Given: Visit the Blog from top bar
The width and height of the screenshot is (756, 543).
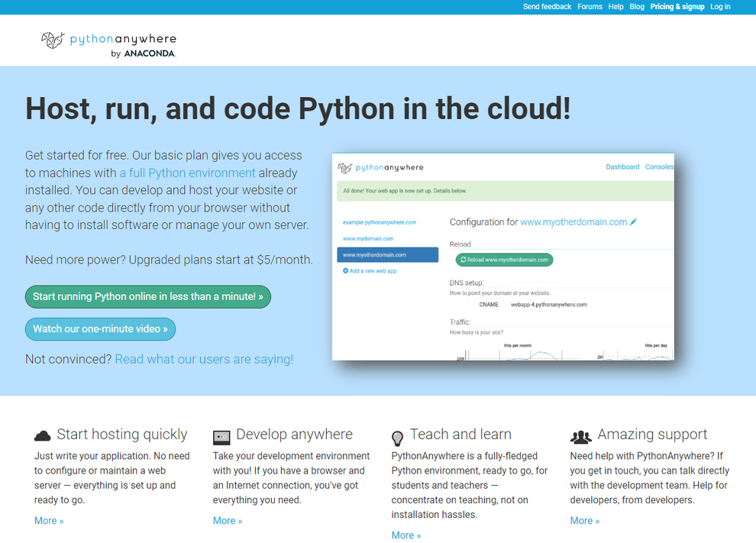Looking at the screenshot, I should pos(637,7).
